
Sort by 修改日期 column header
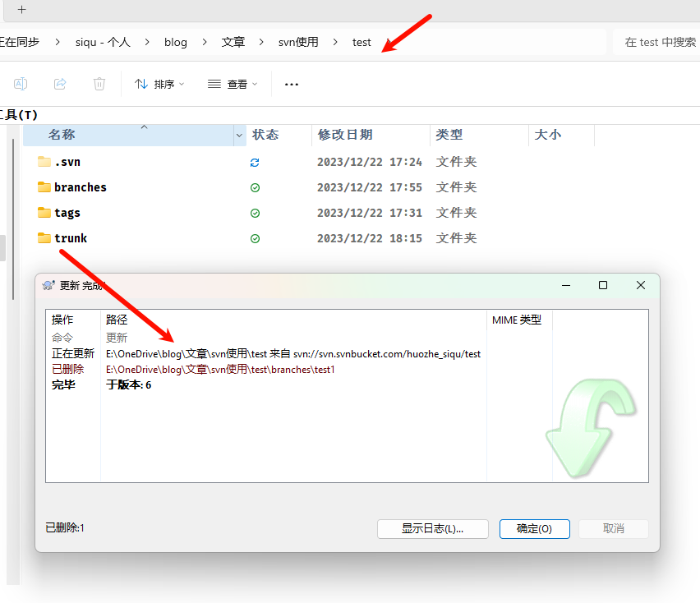tap(345, 135)
